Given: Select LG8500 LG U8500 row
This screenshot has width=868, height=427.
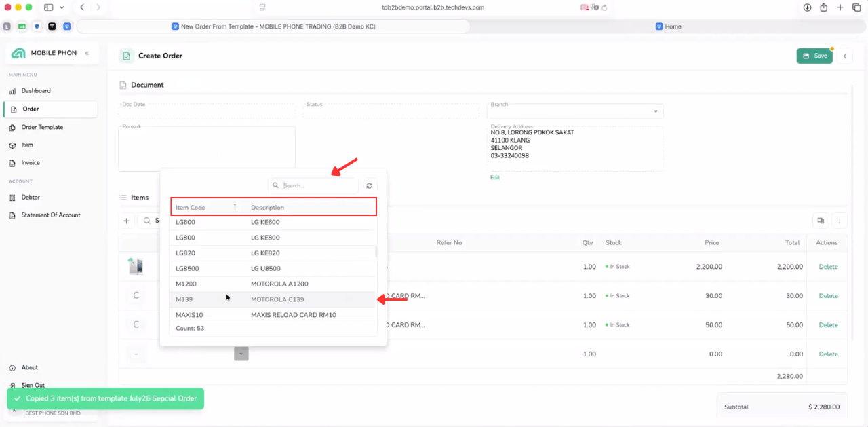Looking at the screenshot, I should (x=272, y=269).
